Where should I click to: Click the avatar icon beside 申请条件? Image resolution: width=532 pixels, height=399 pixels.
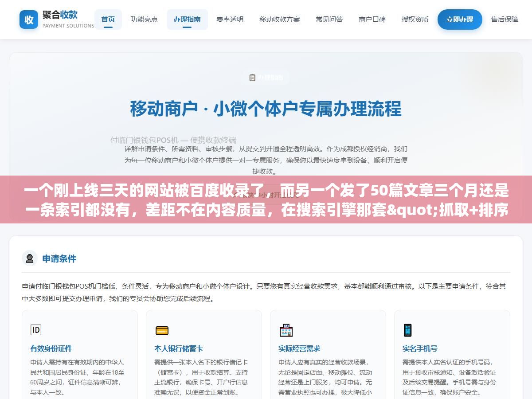pos(30,258)
